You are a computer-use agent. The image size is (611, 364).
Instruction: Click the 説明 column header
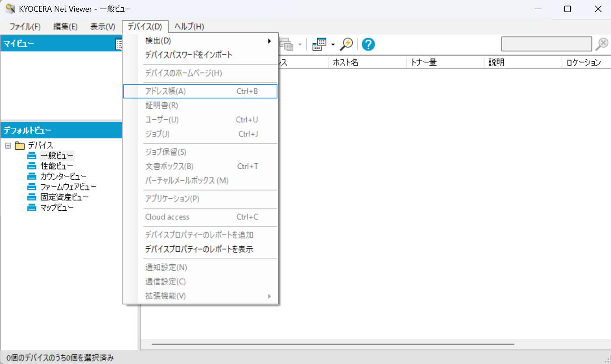tap(523, 62)
